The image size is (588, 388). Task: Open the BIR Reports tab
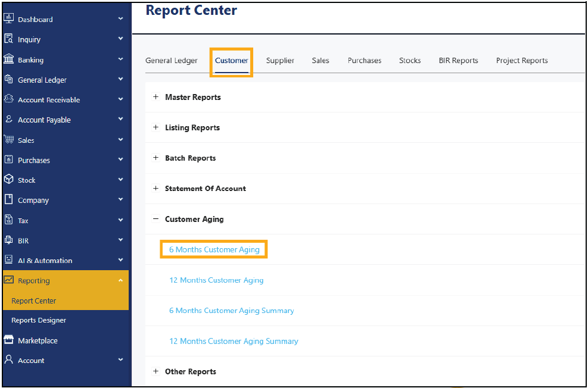[x=458, y=60]
